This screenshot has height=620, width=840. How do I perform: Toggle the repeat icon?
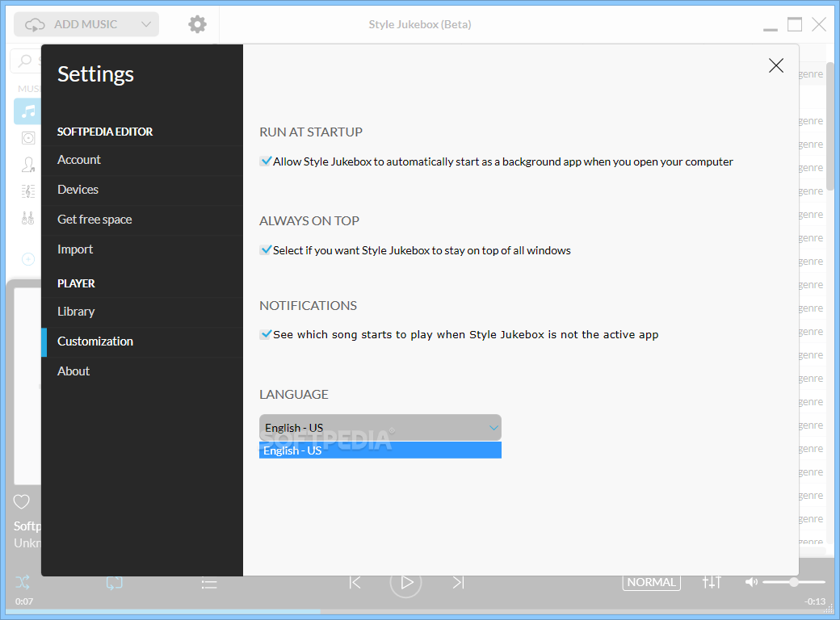(114, 583)
